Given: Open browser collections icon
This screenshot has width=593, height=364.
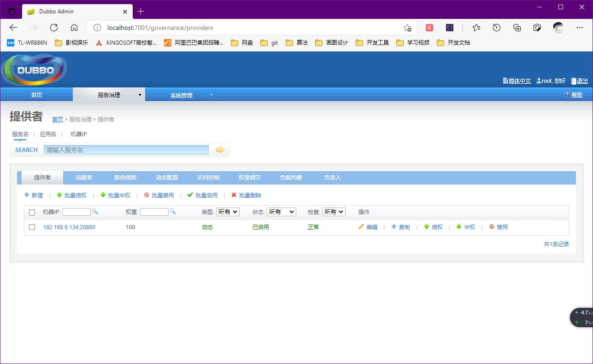Looking at the screenshot, I should pos(517,28).
